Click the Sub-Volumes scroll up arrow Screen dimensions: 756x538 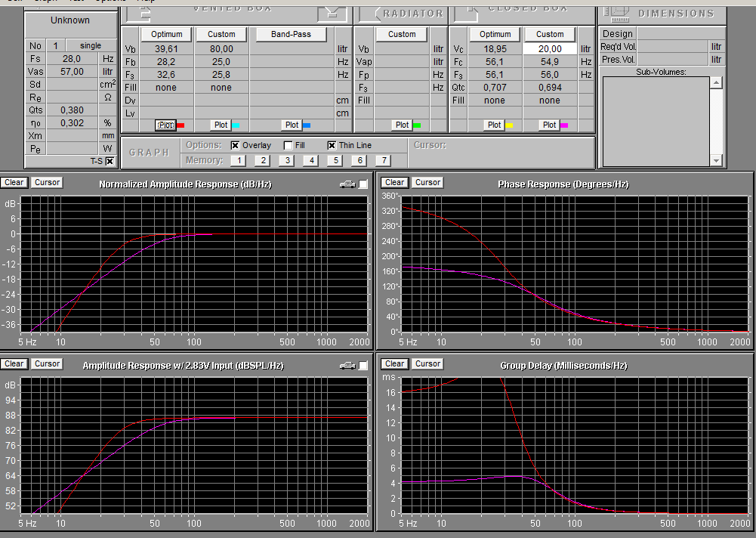click(716, 83)
